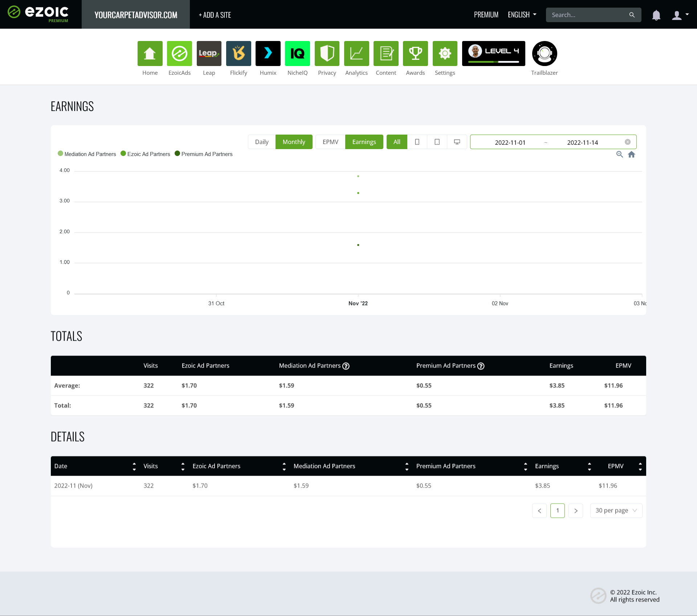Focus the Search input field
This screenshot has width=697, height=616.
588,15
